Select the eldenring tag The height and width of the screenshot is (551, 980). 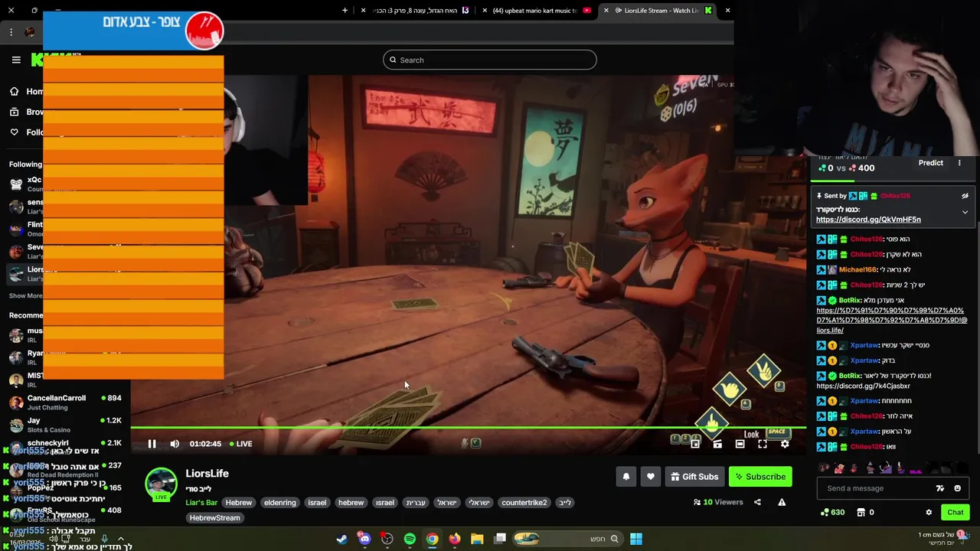279,503
